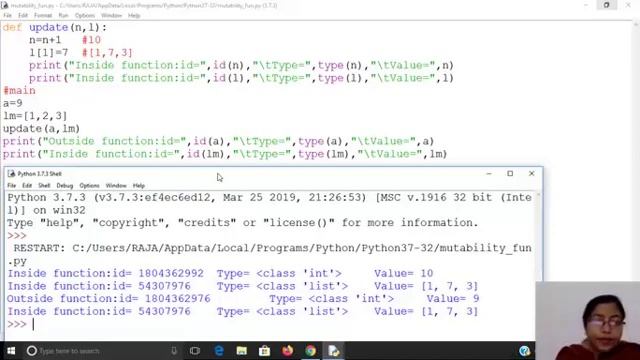Click the 'lm=[1,2,3]' code line
This screenshot has width=640, height=360.
click(x=35, y=116)
